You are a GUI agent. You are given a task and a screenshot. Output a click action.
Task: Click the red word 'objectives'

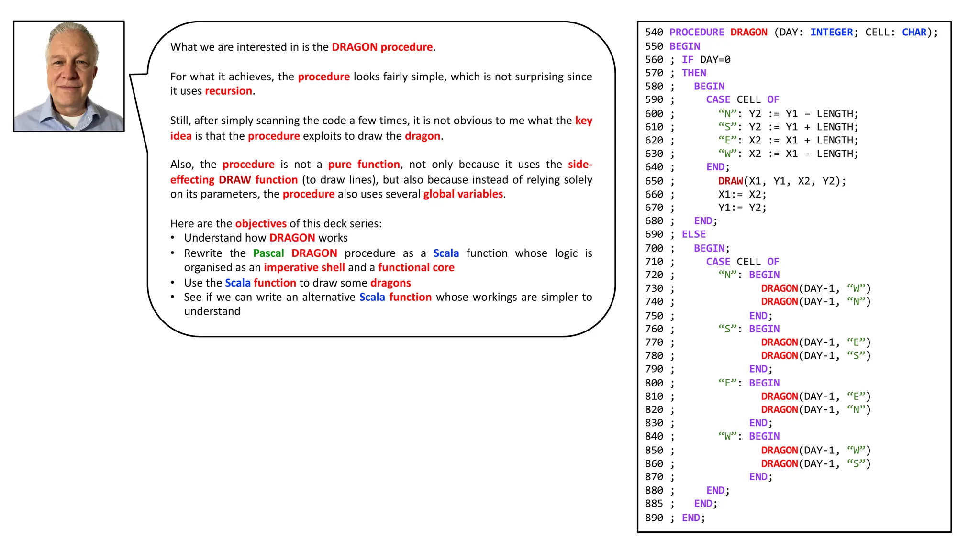261,224
